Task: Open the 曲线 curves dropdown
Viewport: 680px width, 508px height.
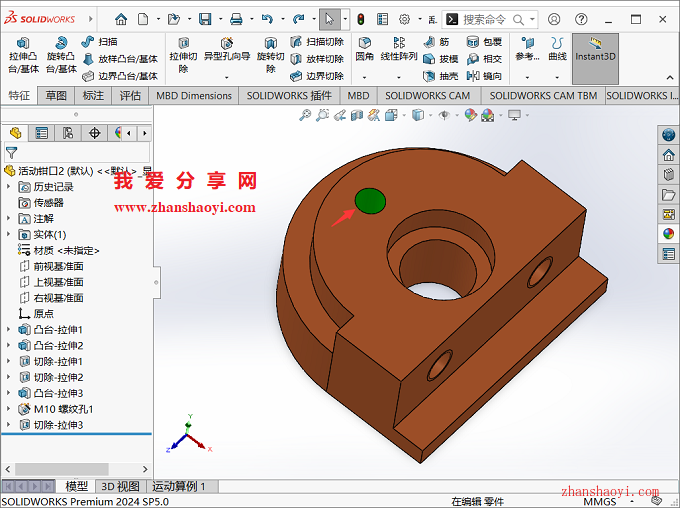Action: point(557,78)
